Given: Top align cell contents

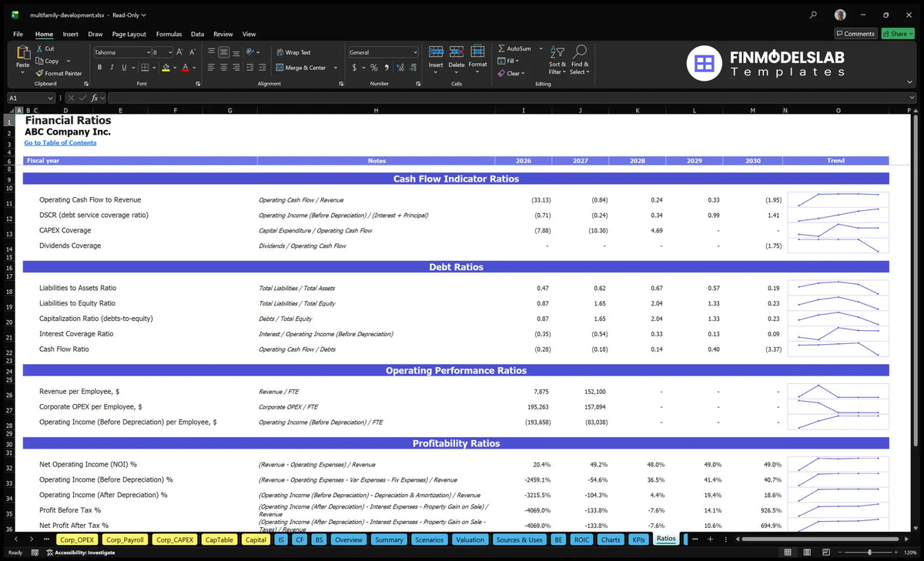Looking at the screenshot, I should tap(211, 52).
